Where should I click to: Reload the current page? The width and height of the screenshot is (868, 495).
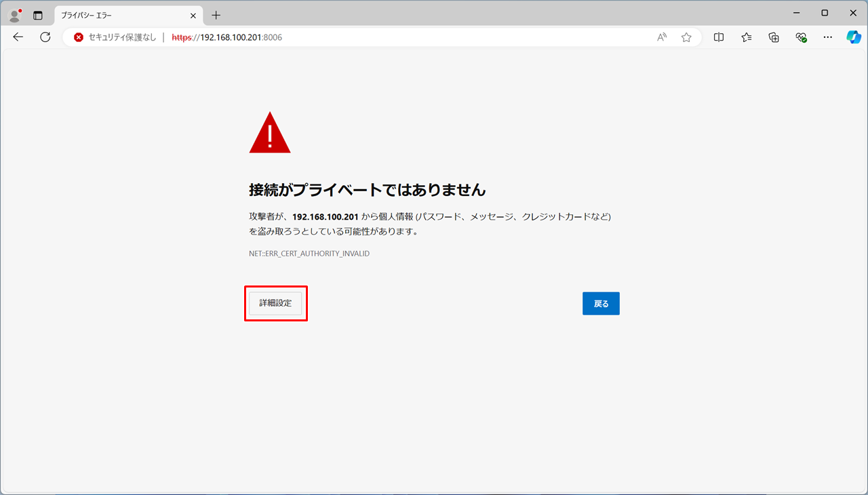coord(45,37)
